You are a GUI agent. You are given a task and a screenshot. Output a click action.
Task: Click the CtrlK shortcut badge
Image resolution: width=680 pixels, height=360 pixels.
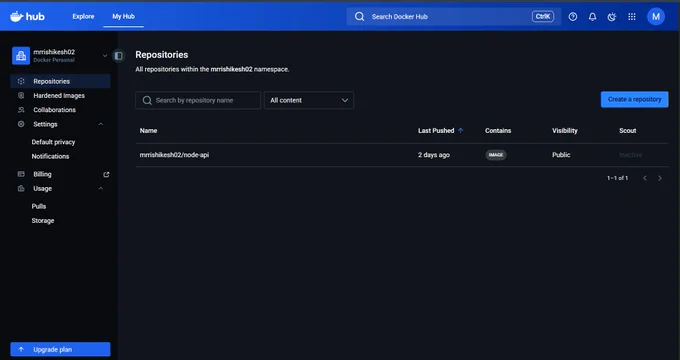543,16
